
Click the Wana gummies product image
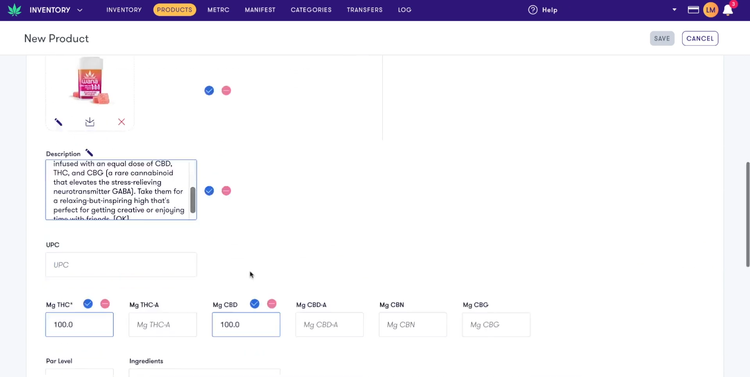(x=90, y=80)
